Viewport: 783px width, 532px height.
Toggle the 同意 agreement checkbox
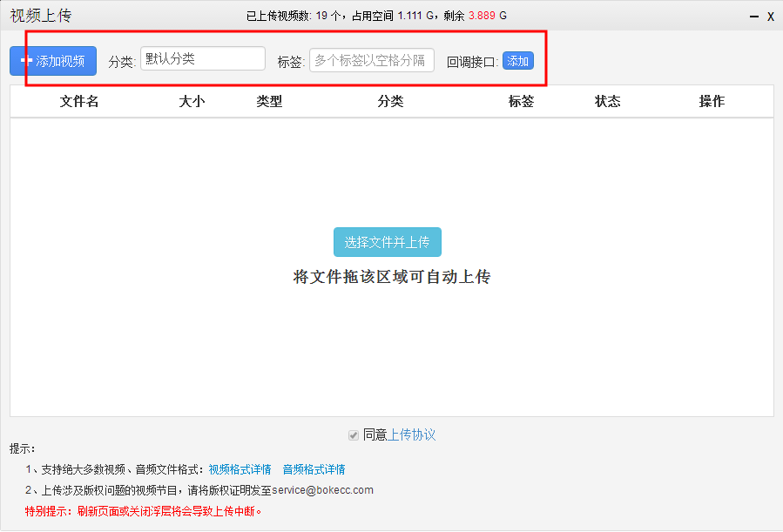coord(354,434)
